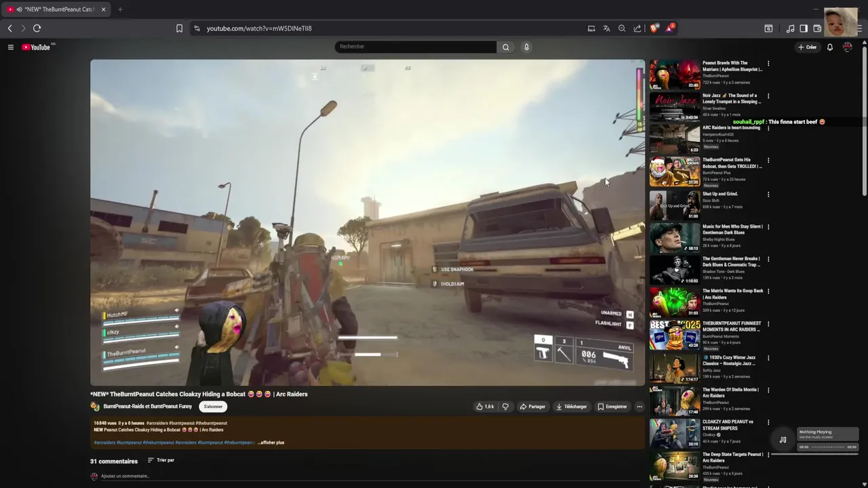Image resolution: width=868 pixels, height=488 pixels.
Task: Bookmark this page via the bookmark icon
Action: (179, 28)
